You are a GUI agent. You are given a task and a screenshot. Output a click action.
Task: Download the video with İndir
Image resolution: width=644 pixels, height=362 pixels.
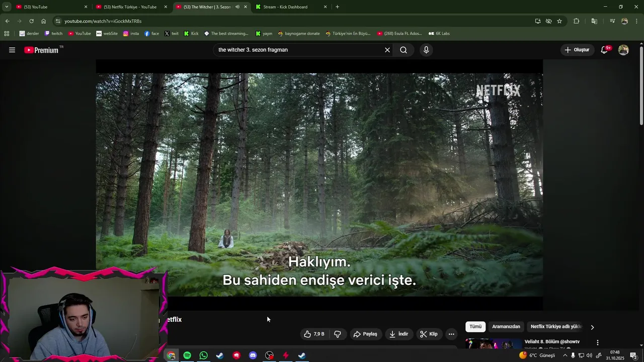(398, 334)
